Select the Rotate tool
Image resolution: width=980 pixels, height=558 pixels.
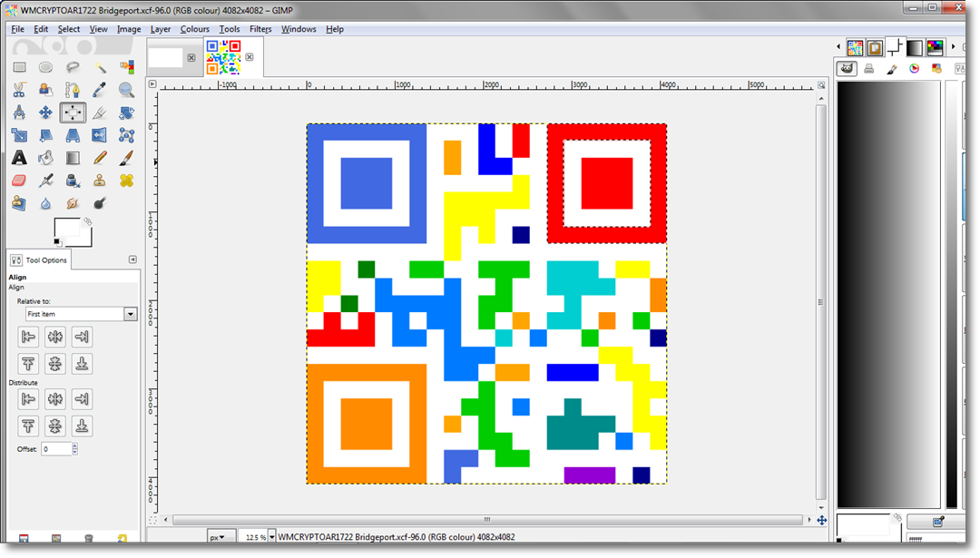pyautogui.click(x=126, y=113)
